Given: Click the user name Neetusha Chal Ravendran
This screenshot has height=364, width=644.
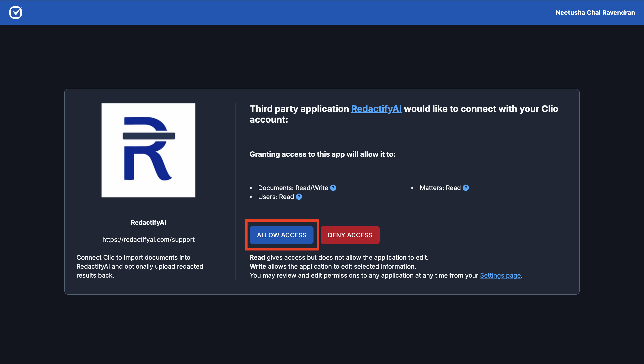Looking at the screenshot, I should [x=595, y=13].
